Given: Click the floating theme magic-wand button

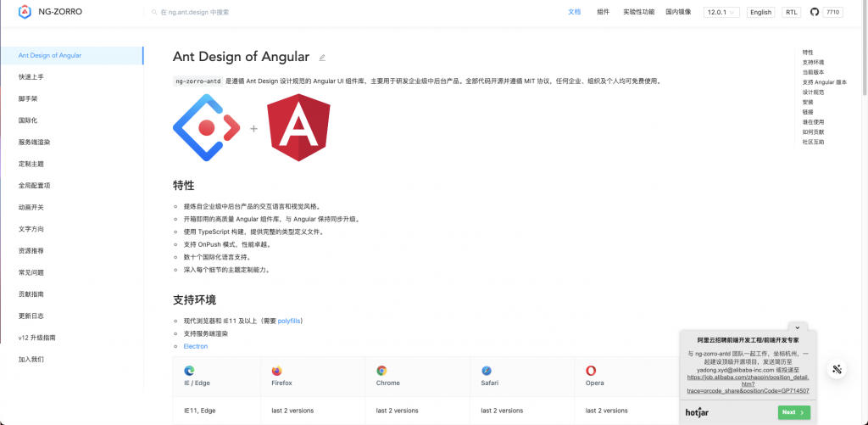Looking at the screenshot, I should coord(837,369).
